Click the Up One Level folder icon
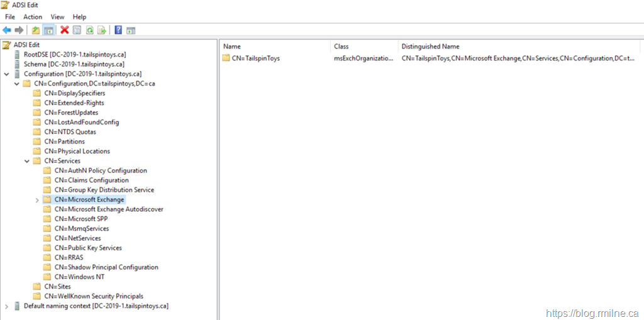This screenshot has height=320, width=644. [36, 30]
